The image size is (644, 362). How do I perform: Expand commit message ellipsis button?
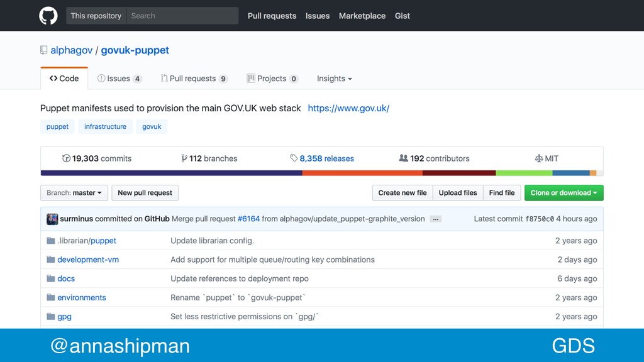coord(435,219)
